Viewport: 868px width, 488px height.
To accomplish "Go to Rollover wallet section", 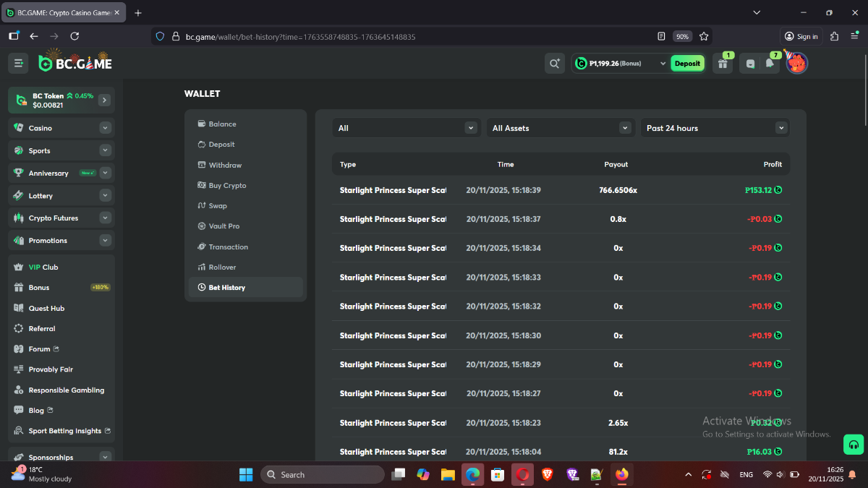I will [222, 267].
